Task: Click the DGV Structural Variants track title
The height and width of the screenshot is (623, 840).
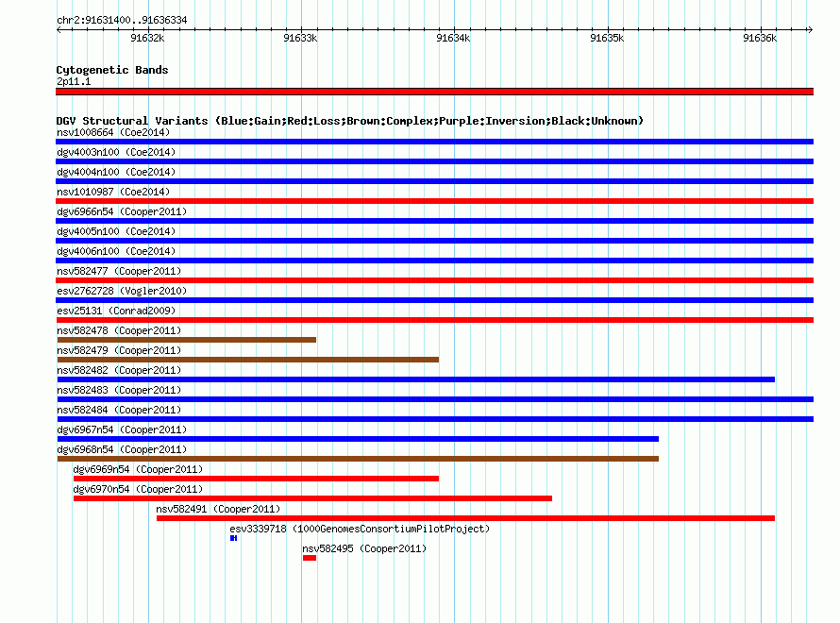Action: [x=350, y=121]
